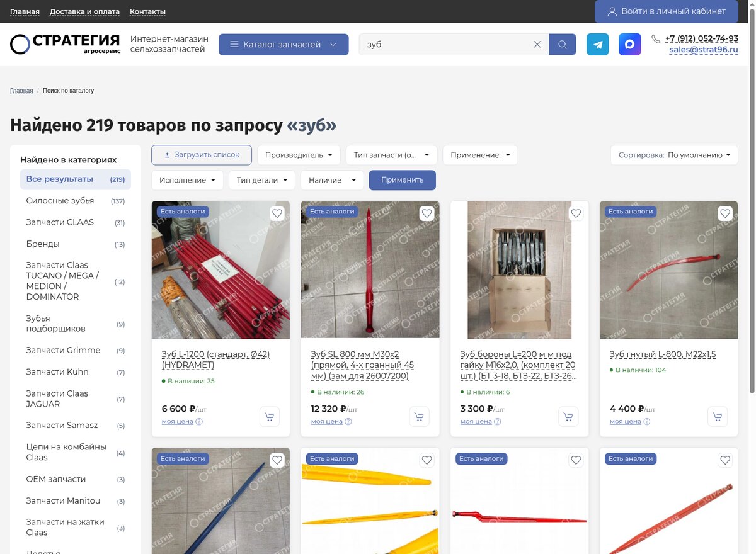
Task: Favorite the Зуб бороны L=200 product
Action: [x=576, y=213]
